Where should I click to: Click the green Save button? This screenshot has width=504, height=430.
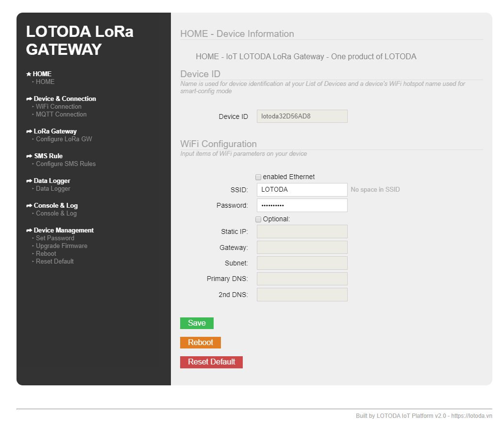pos(197,323)
